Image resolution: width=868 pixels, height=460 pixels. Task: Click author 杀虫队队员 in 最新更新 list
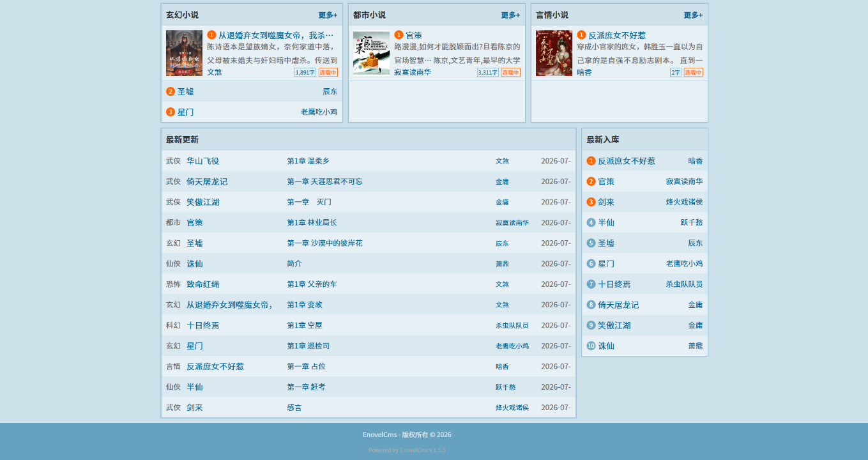point(512,325)
